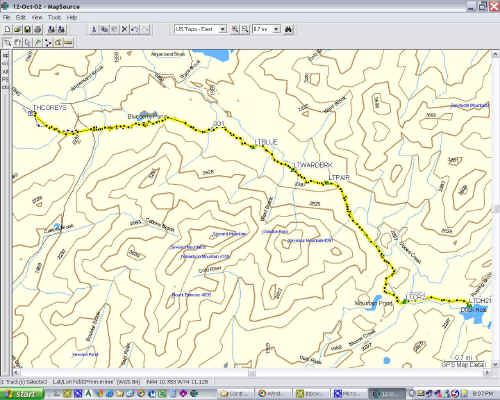
Task: Click the 0.7 mi map scale indicator
Action: pyautogui.click(x=463, y=357)
